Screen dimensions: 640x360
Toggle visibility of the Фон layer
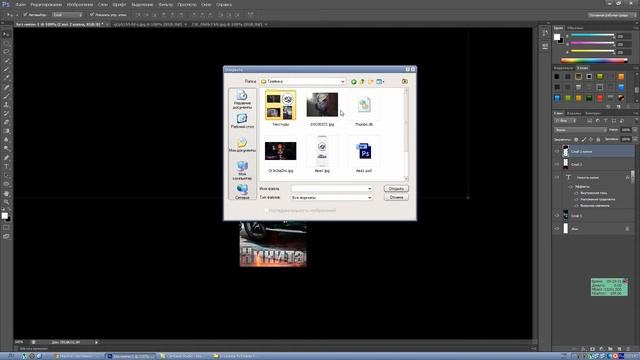557,229
